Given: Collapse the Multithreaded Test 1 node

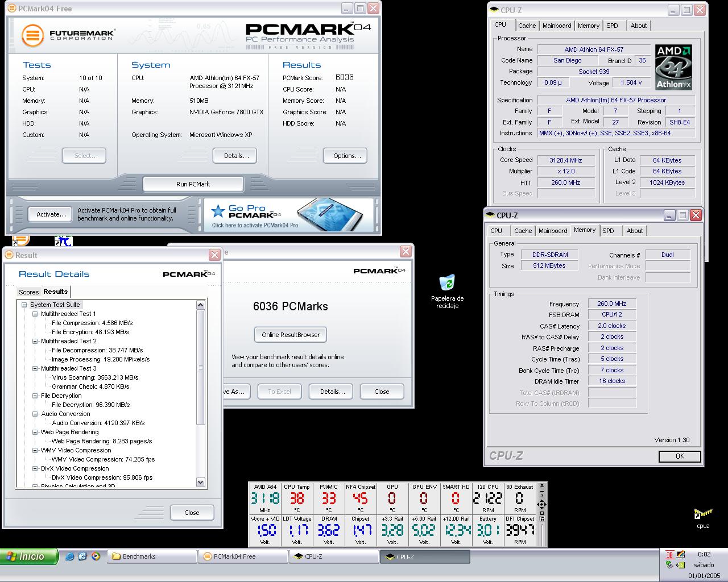Looking at the screenshot, I should 35,314.
